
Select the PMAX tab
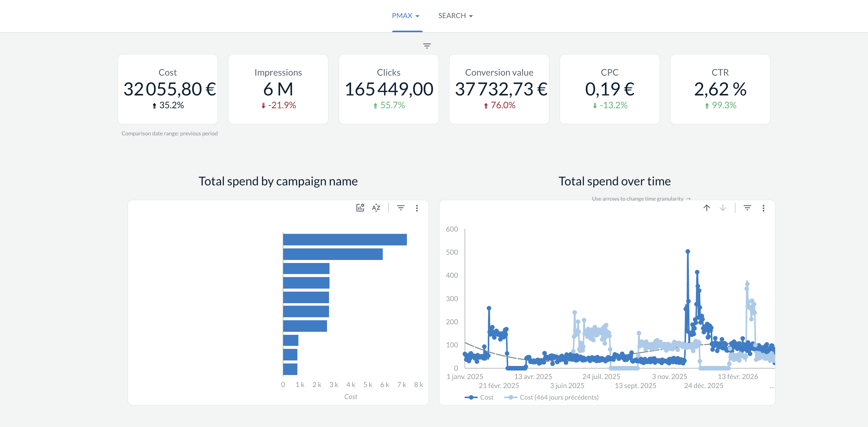(x=402, y=16)
